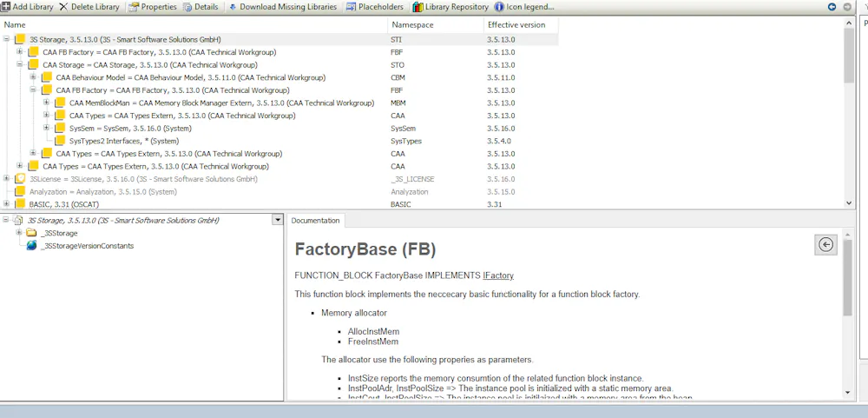The image size is (868, 418).
Task: Click the SysSem library icon
Action: tap(60, 128)
